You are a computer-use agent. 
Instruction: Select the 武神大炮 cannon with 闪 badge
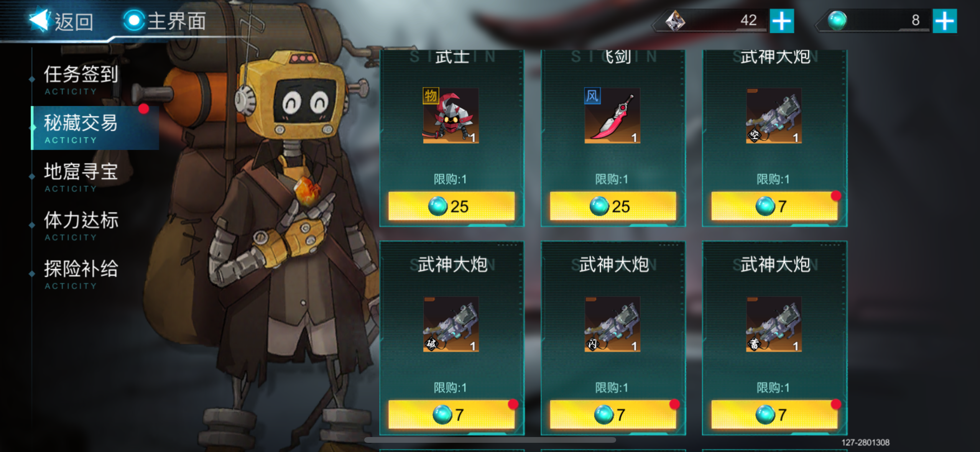tap(612, 324)
